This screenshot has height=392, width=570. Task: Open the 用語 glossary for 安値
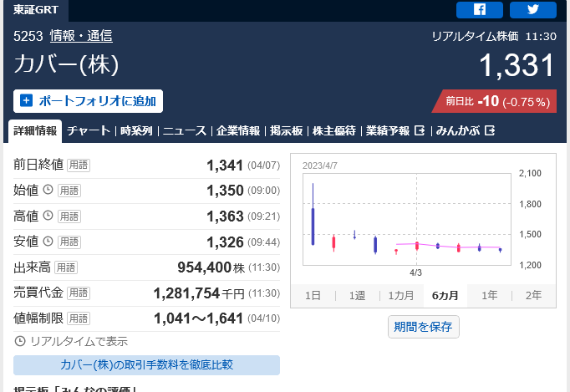69,242
